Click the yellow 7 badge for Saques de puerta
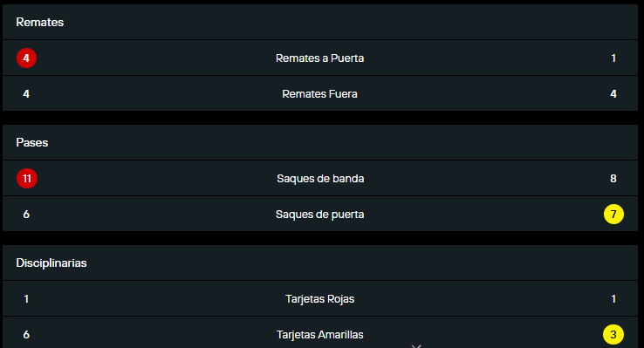 pos(613,215)
